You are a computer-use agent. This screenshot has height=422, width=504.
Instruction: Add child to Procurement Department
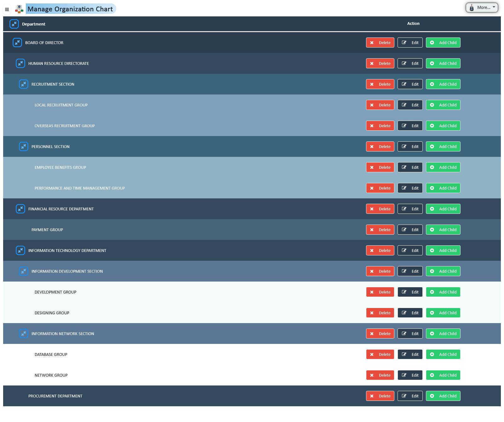[443, 396]
